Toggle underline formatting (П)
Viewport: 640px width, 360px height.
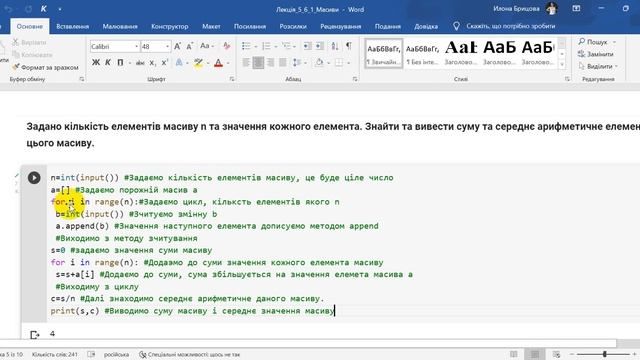coord(120,62)
